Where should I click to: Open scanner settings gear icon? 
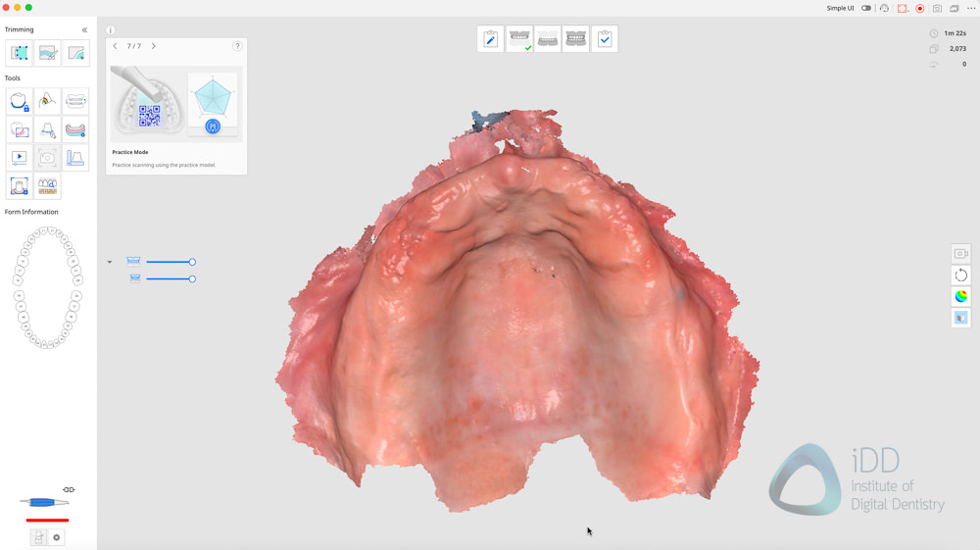pyautogui.click(x=56, y=537)
